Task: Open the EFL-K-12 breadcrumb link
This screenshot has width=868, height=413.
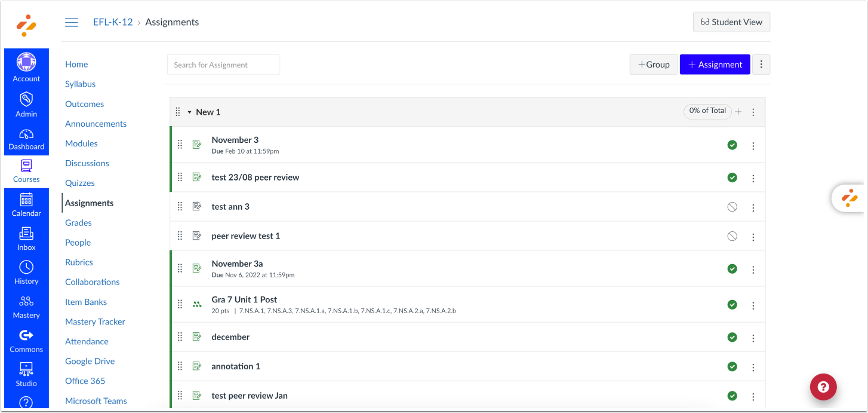Action: (113, 22)
